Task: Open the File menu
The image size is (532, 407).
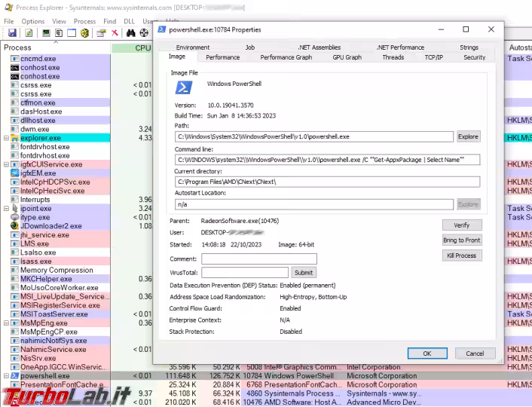Action: coord(9,21)
